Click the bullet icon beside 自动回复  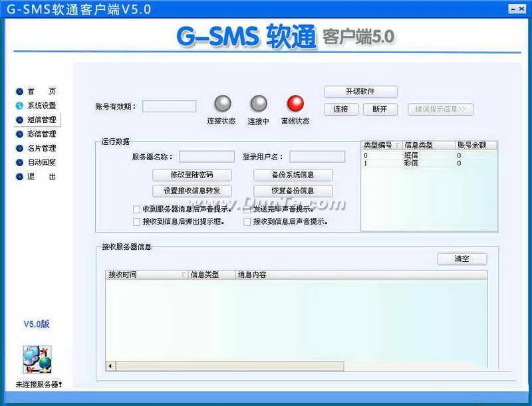click(19, 163)
